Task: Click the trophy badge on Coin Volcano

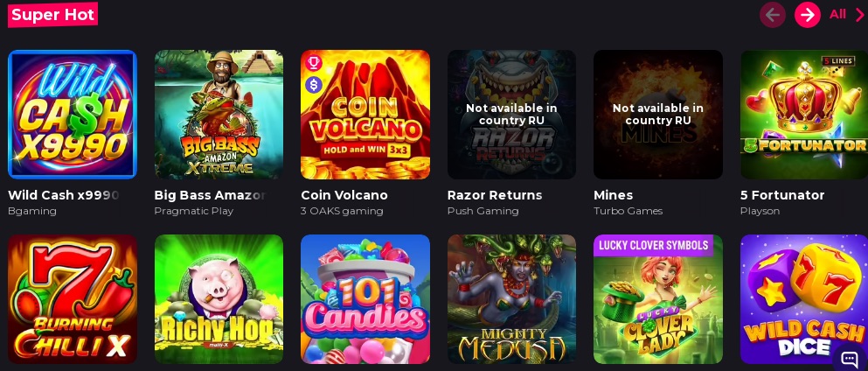Action: 314,63
